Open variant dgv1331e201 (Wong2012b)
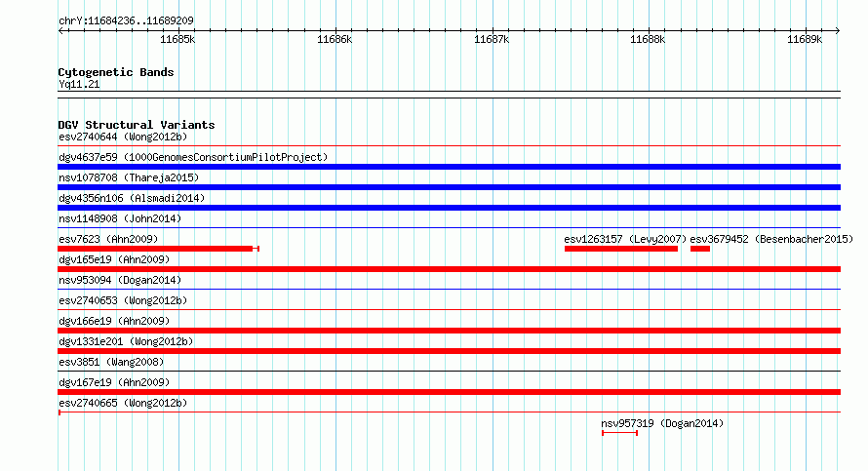 click(126, 341)
